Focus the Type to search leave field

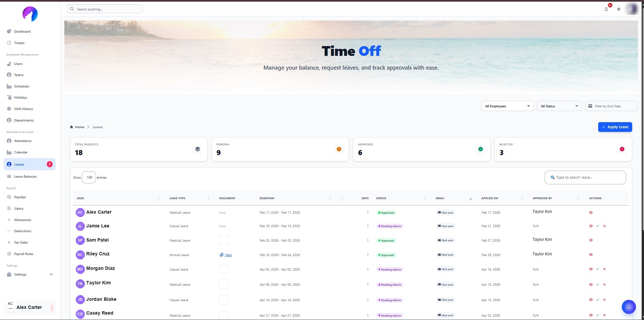coord(585,177)
